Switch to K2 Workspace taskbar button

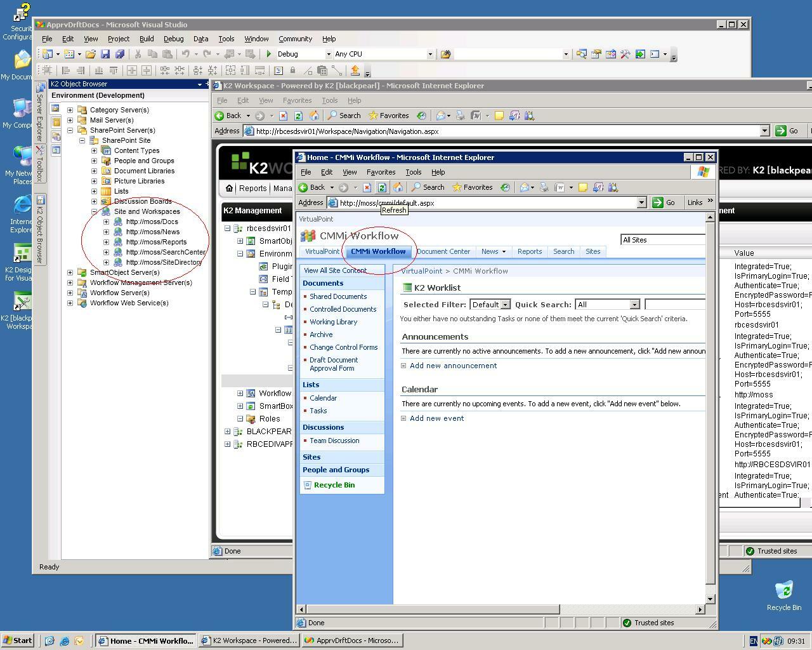coord(249,640)
